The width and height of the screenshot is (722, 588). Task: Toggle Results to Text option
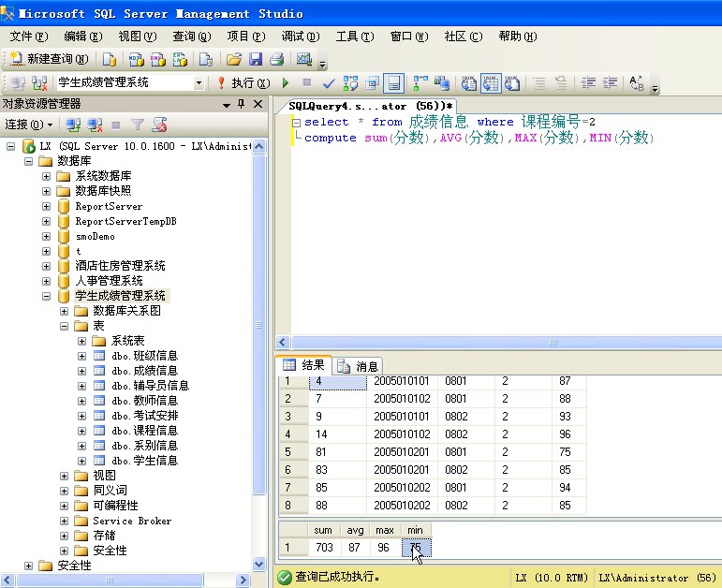pyautogui.click(x=469, y=83)
